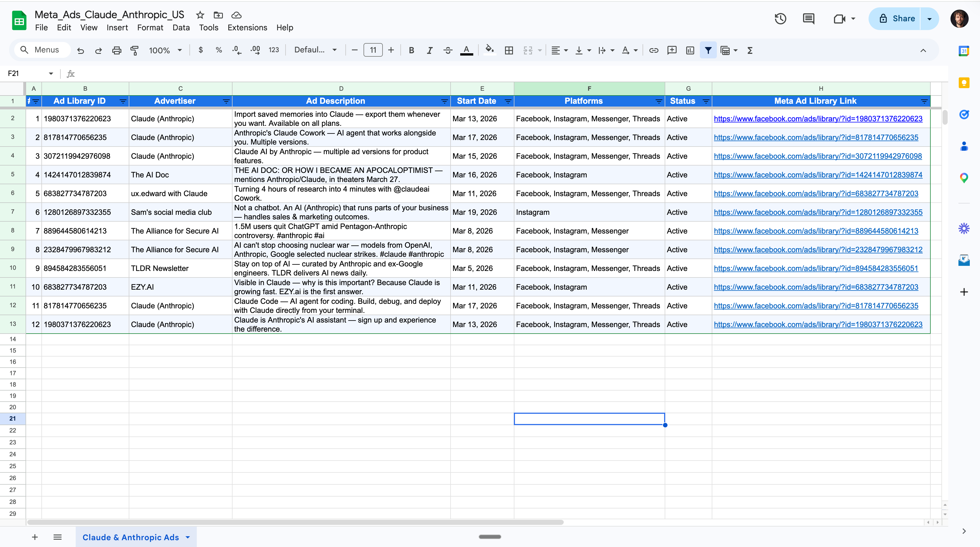Toggle the filter funnel button

[x=708, y=50]
